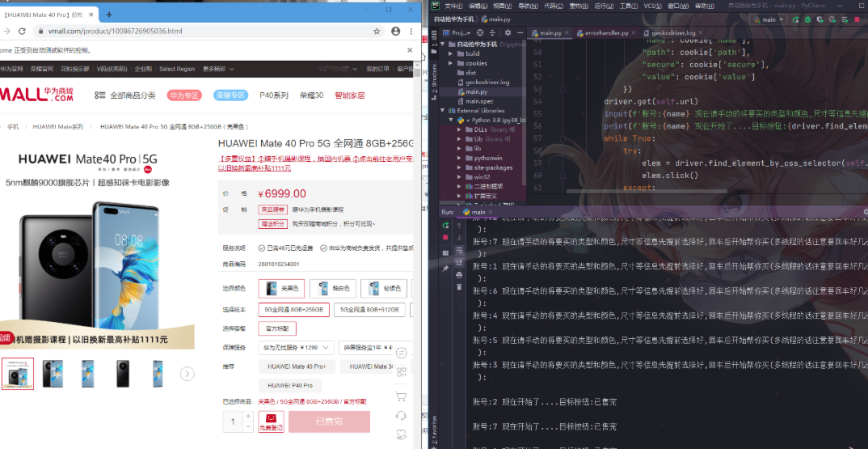Image resolution: width=868 pixels, height=449 pixels.
Task: Open a new Chrome tab
Action: click(109, 15)
